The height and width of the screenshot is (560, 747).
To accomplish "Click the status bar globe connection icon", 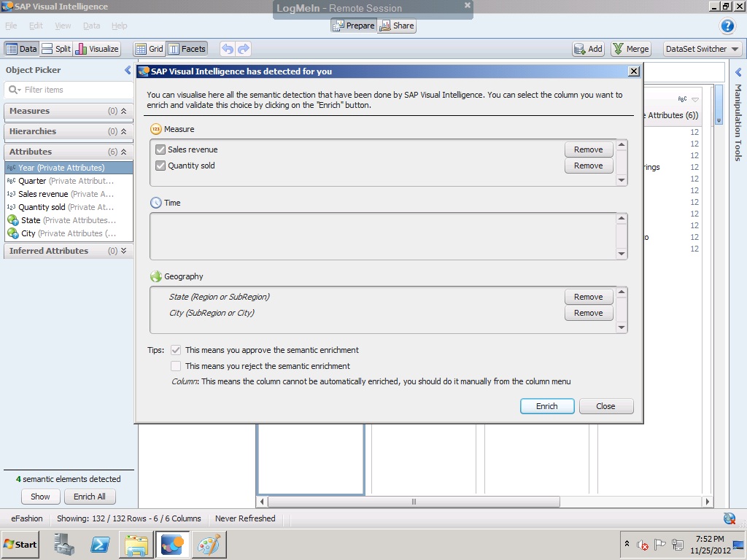I will coord(729,518).
